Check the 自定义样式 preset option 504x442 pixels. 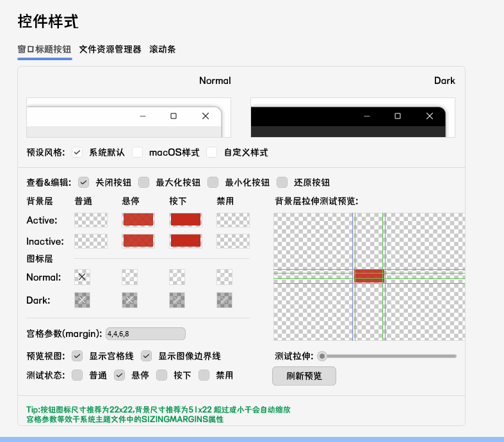pos(211,152)
